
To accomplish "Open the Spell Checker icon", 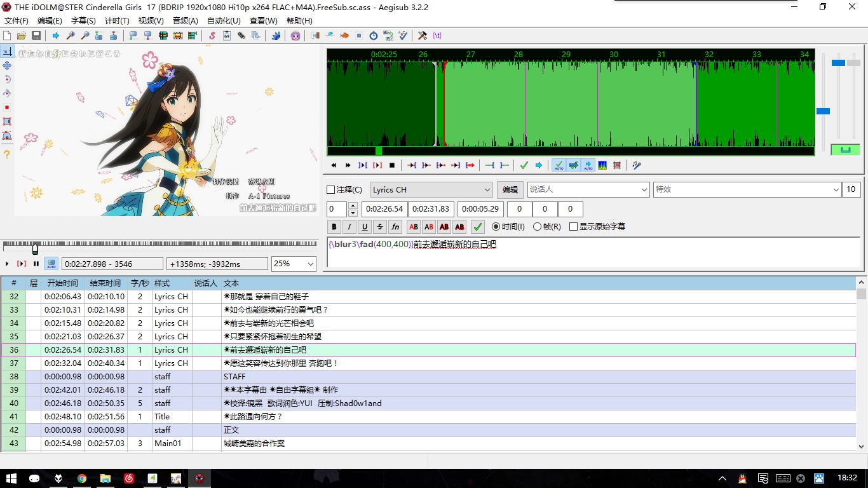I will [x=403, y=36].
